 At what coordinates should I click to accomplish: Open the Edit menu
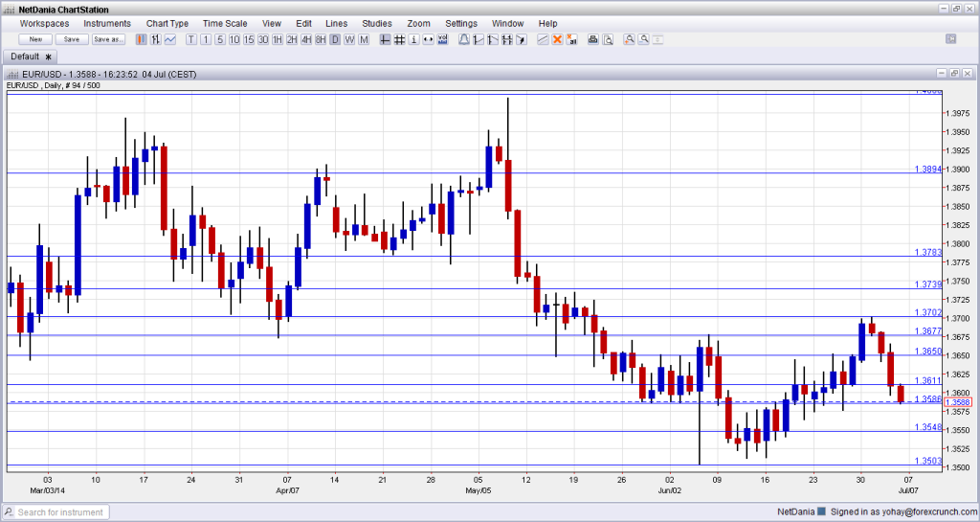(303, 24)
